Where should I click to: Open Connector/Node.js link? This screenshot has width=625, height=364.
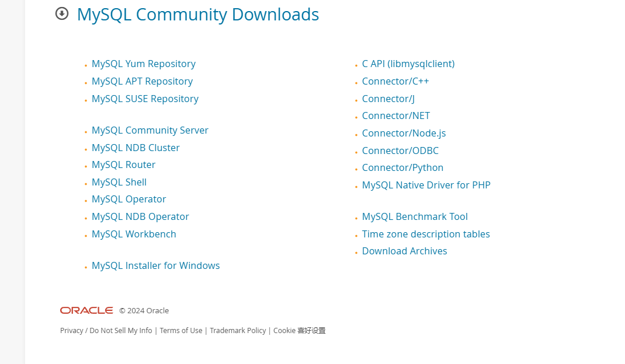404,134
